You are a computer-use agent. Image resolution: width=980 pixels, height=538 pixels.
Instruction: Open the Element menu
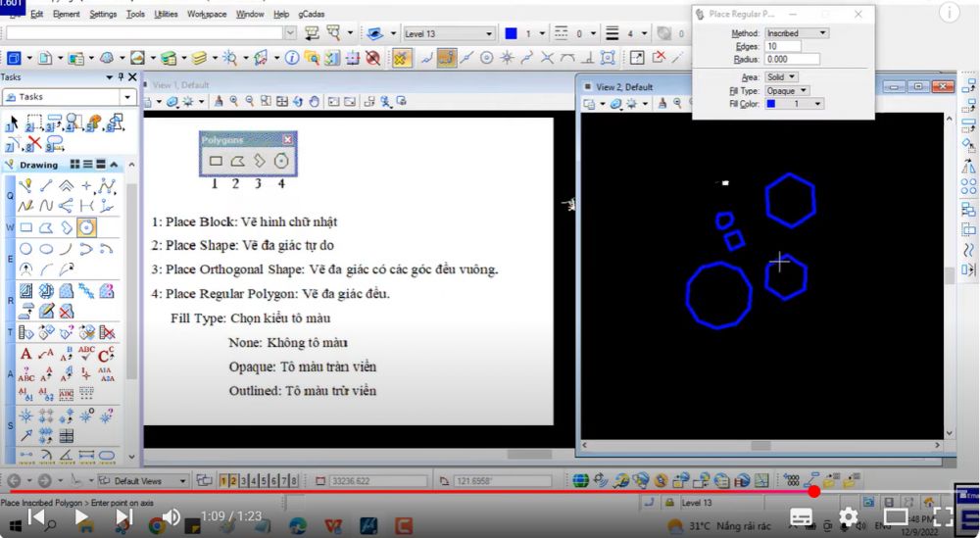point(67,14)
